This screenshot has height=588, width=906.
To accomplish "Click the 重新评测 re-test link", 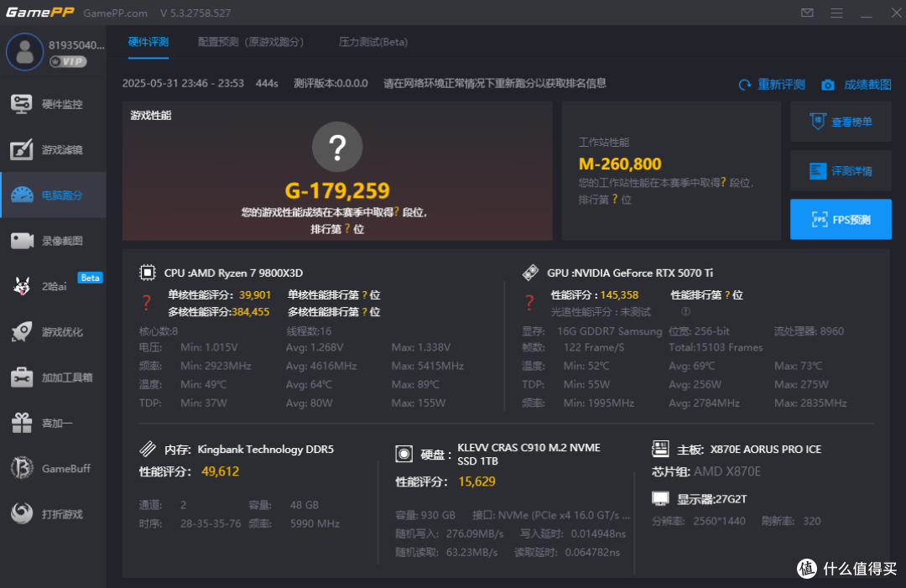I will [781, 85].
